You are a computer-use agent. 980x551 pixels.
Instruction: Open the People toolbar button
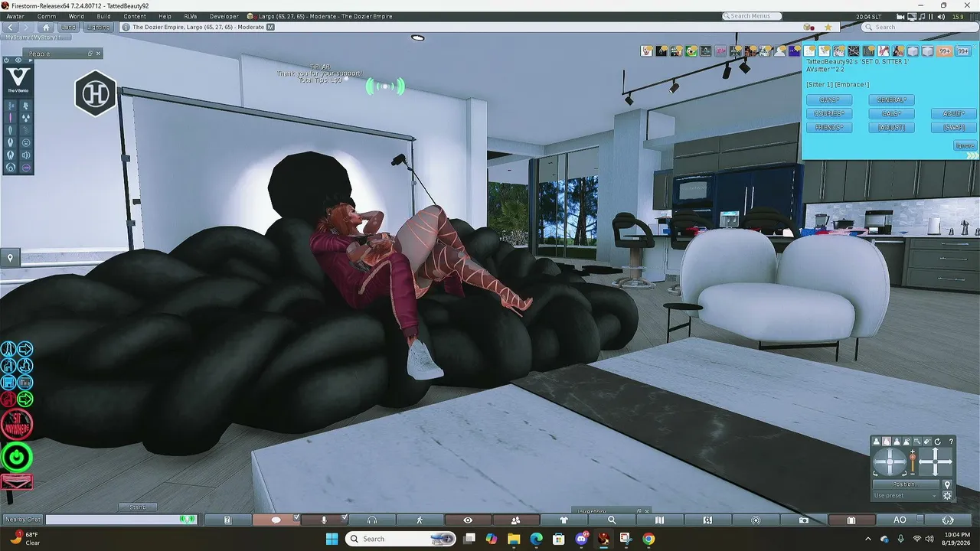pos(515,520)
